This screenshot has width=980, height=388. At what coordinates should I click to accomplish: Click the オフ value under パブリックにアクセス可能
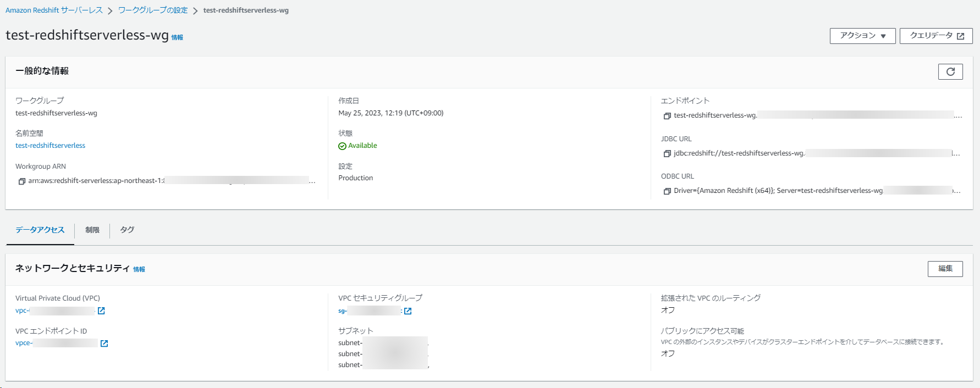tap(668, 353)
